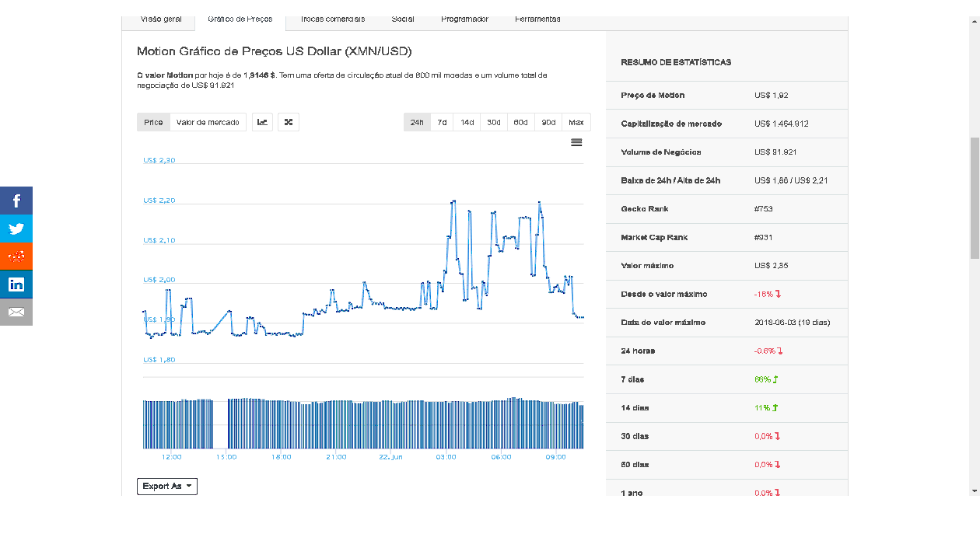
Task: Select 7d time range
Action: [442, 122]
